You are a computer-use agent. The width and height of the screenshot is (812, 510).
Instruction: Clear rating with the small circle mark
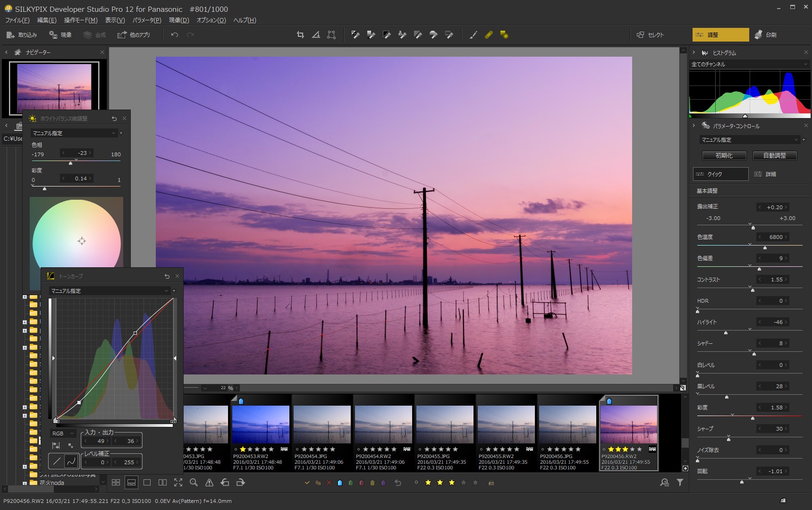(416, 483)
